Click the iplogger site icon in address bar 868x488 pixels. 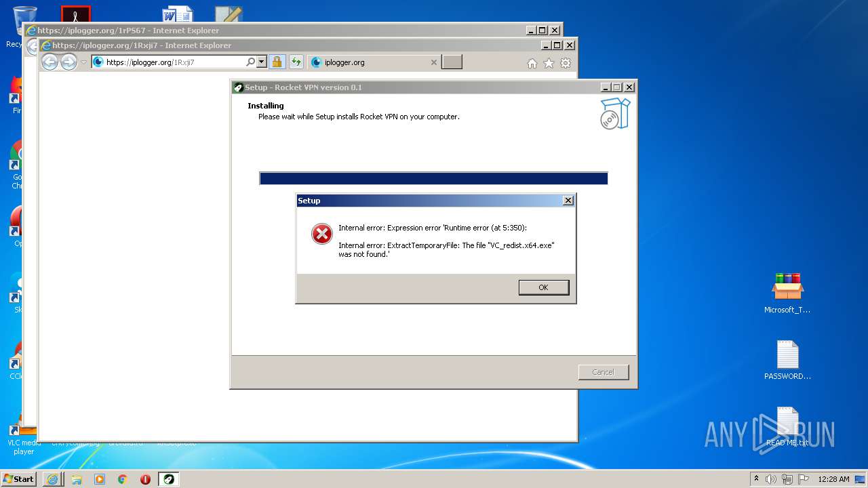click(98, 62)
